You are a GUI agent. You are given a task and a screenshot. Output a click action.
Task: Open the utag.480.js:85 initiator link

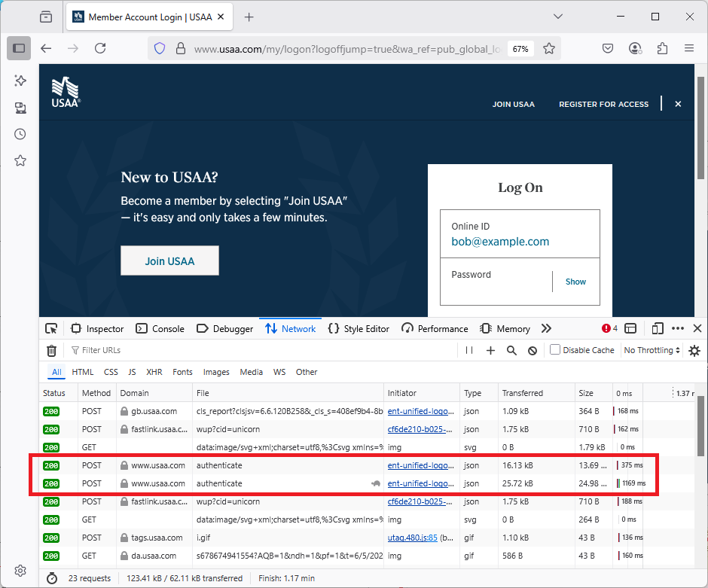click(412, 538)
